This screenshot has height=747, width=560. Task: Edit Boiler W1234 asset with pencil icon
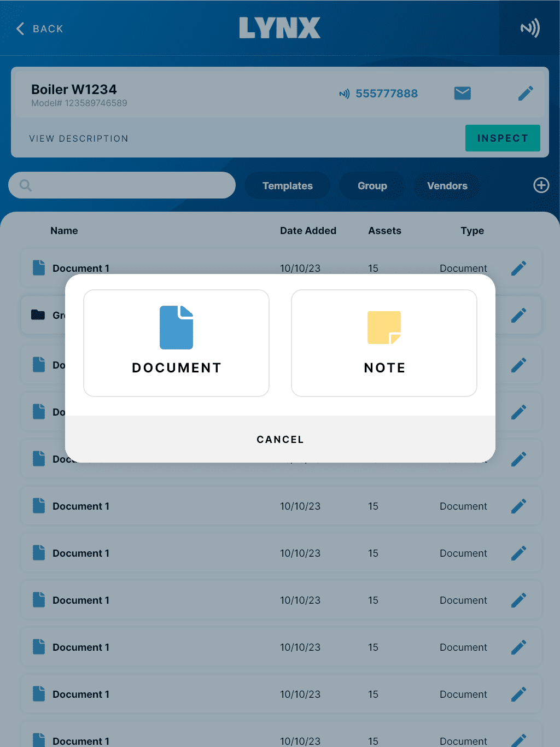(525, 94)
